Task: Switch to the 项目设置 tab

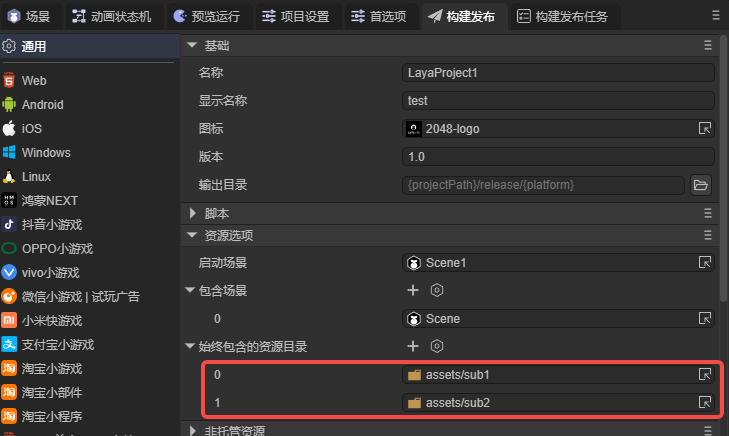Action: coord(299,16)
